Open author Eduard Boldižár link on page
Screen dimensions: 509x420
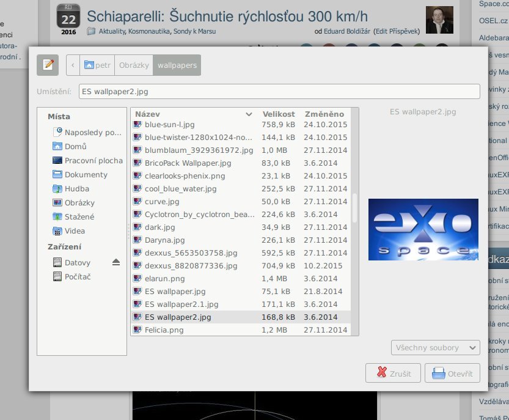point(347,32)
